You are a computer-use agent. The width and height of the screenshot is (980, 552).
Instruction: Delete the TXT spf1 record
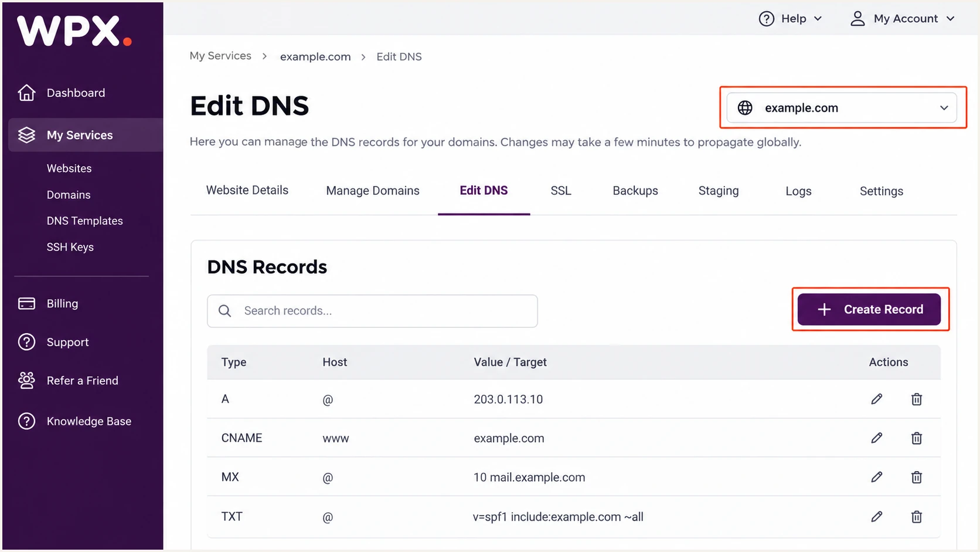(917, 516)
